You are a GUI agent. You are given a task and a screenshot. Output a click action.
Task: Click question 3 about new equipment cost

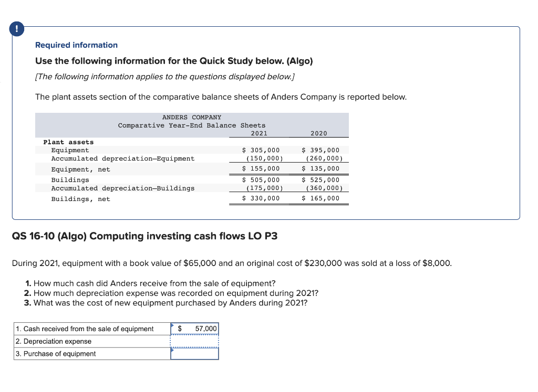(x=165, y=303)
